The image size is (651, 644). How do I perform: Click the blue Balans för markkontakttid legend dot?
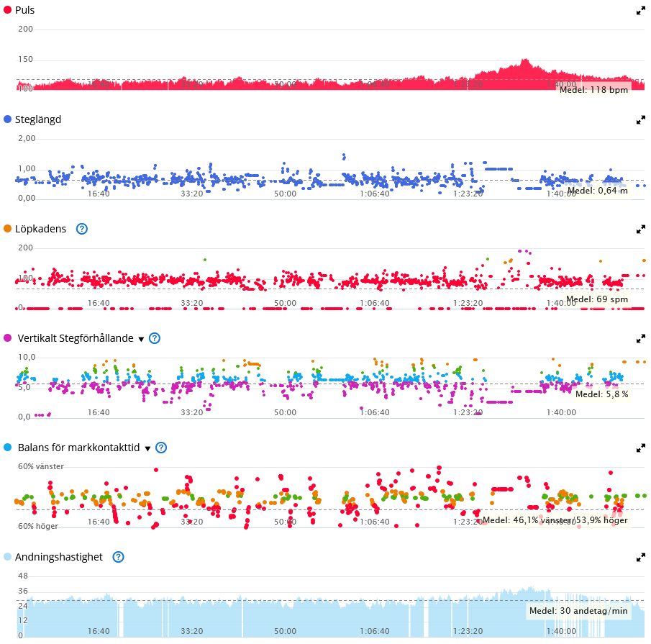pos(7,447)
